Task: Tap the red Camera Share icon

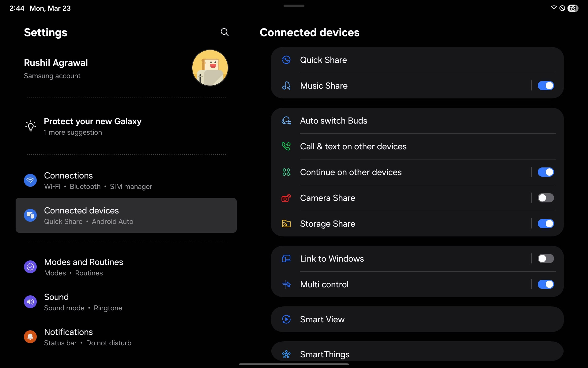Action: (x=286, y=198)
